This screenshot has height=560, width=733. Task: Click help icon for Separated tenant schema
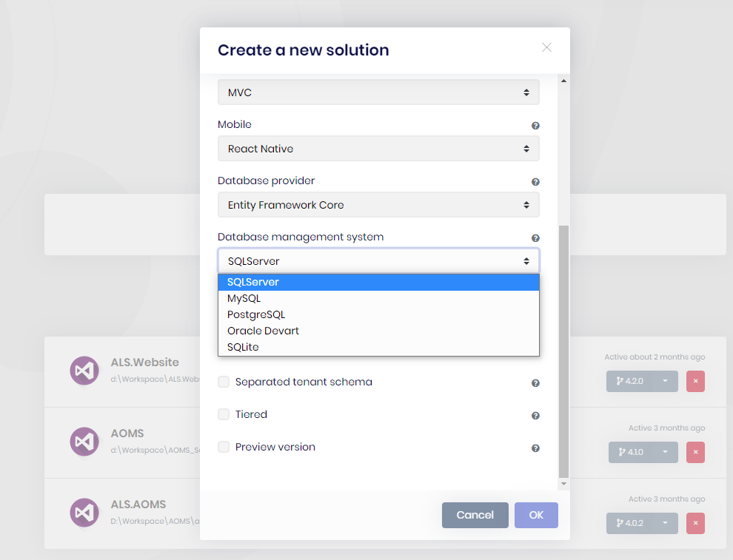tap(535, 383)
